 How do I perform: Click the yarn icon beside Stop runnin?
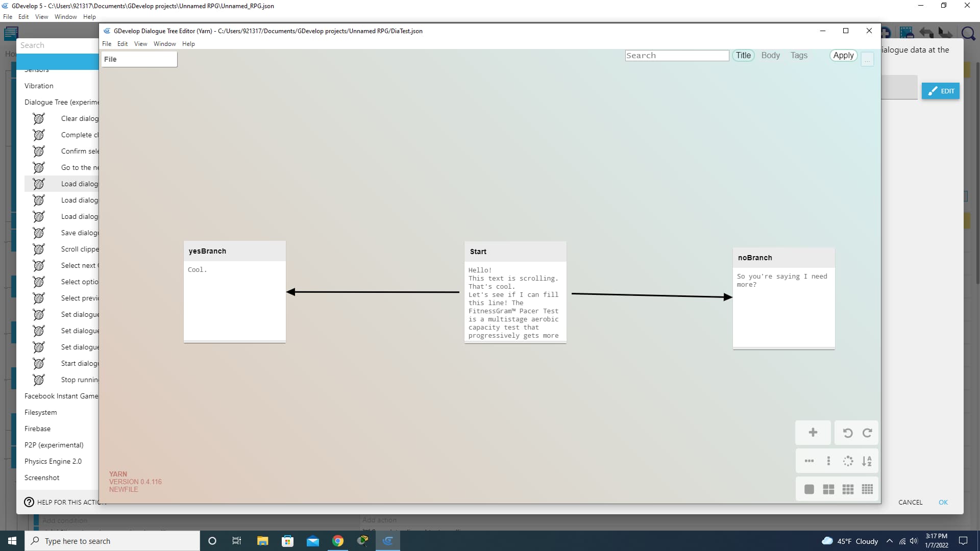point(39,380)
